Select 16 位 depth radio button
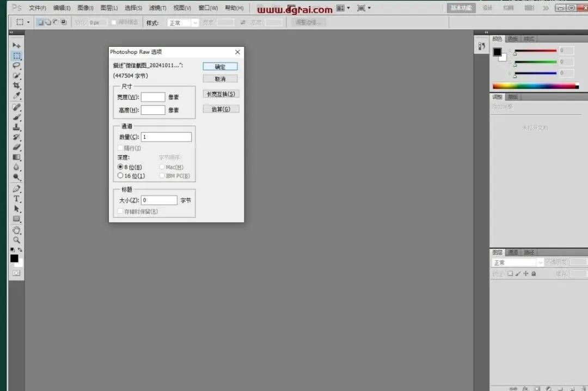Viewport: 588px width, 391px height. [120, 175]
